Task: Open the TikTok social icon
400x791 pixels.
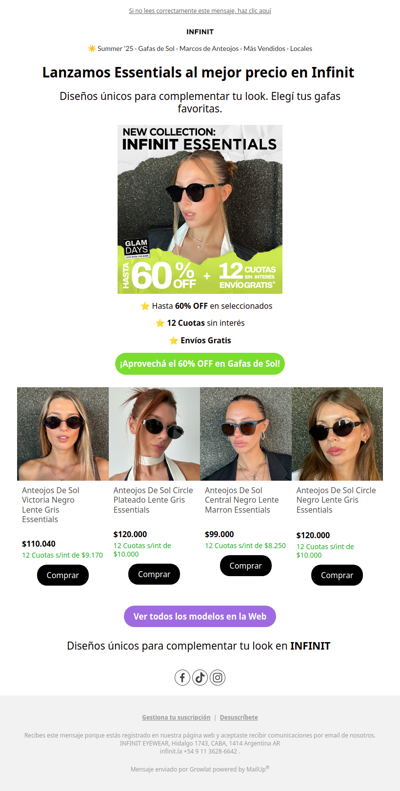Action: 200,677
